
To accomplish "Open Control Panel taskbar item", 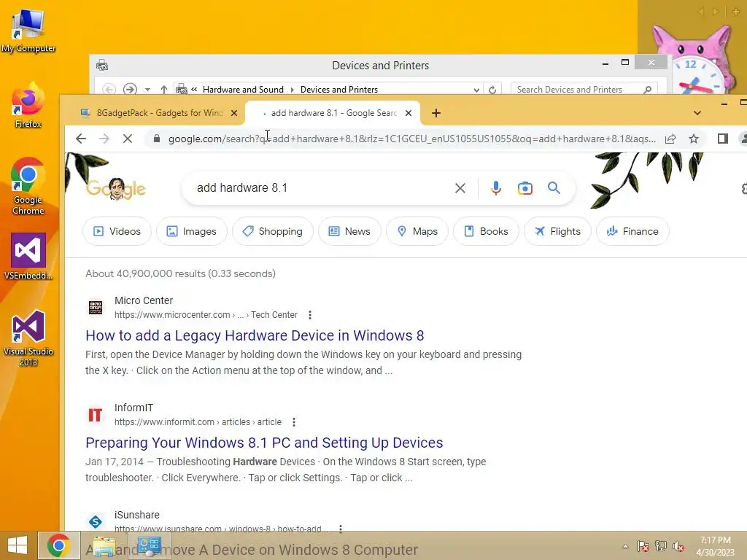I will 150,545.
